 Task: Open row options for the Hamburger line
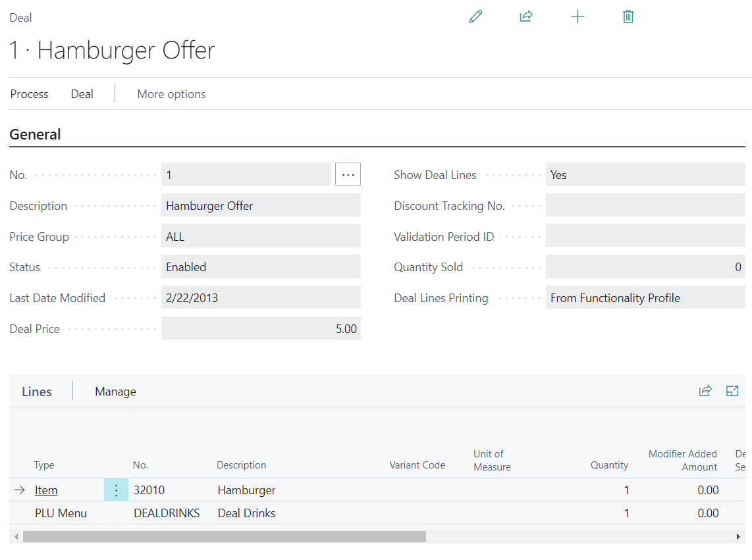[x=116, y=490]
